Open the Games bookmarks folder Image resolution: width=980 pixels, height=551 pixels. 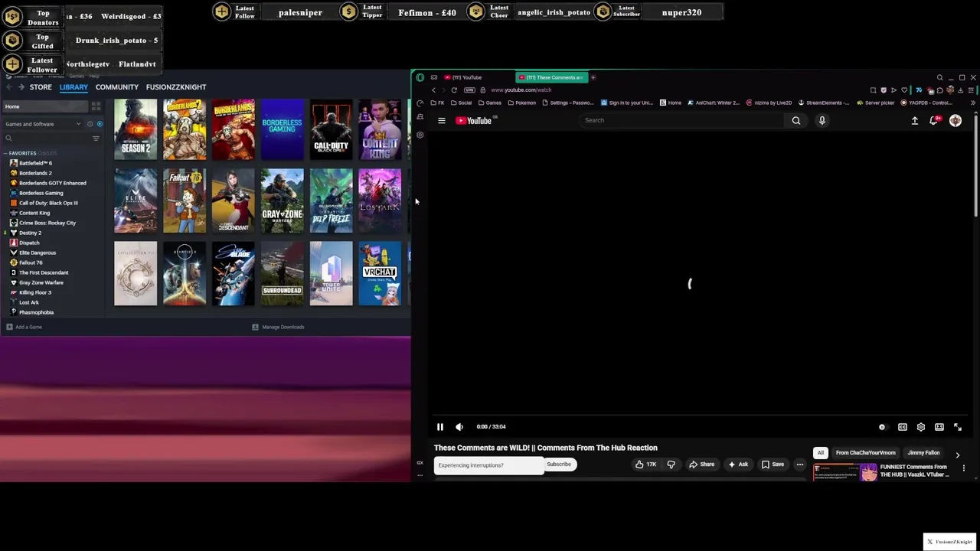[490, 103]
